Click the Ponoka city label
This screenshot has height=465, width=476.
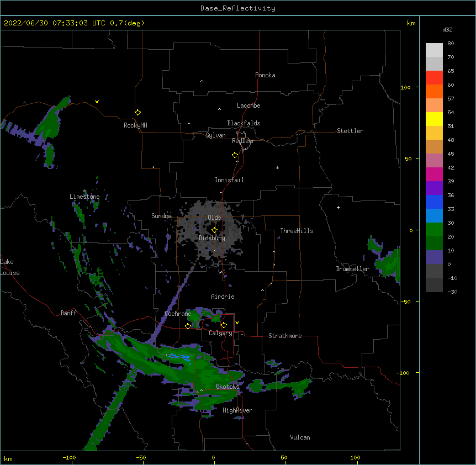coord(265,75)
